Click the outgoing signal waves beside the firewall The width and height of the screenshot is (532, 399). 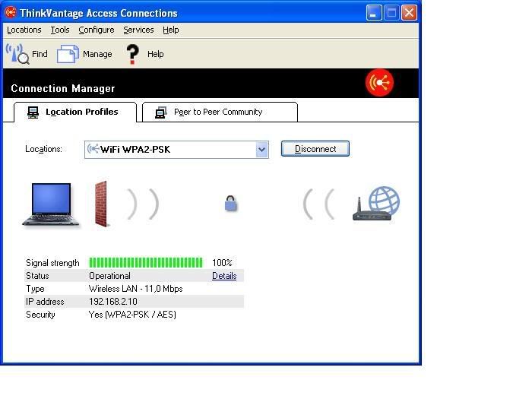(x=143, y=204)
